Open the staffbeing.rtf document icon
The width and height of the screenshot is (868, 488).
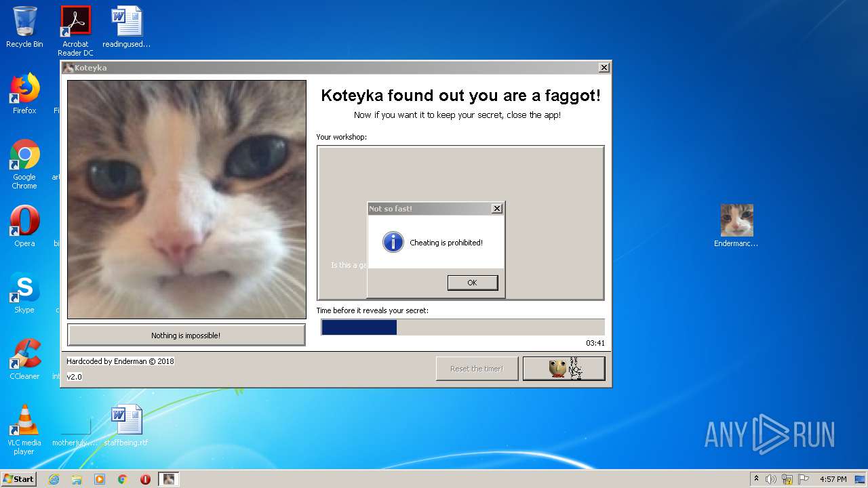coord(127,426)
